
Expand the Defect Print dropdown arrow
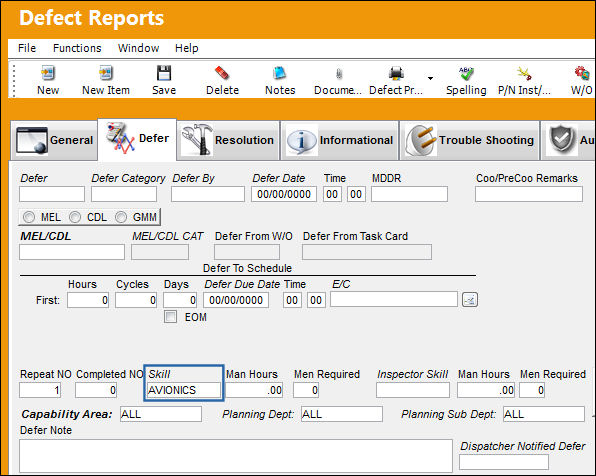tap(430, 78)
